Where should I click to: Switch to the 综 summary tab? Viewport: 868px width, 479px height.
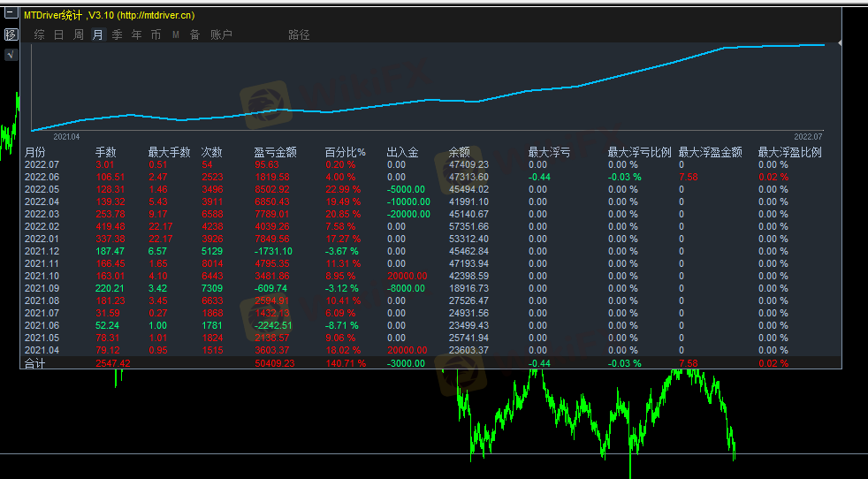(39, 34)
